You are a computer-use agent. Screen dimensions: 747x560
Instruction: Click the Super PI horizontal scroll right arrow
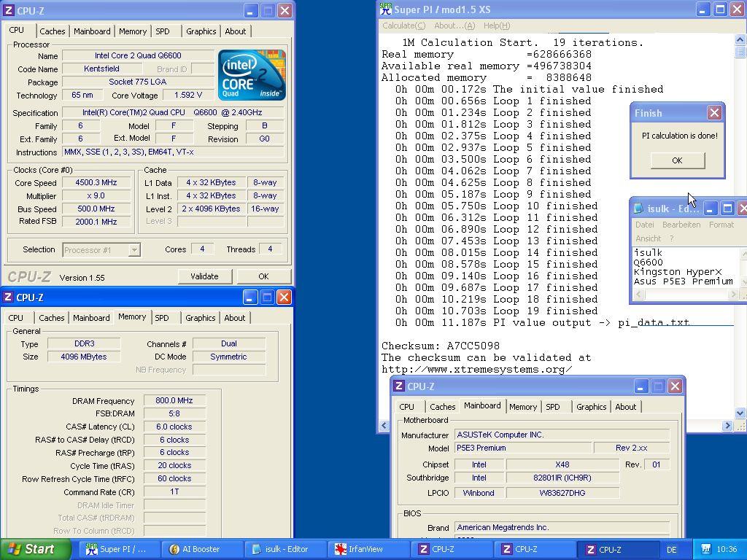(727, 425)
